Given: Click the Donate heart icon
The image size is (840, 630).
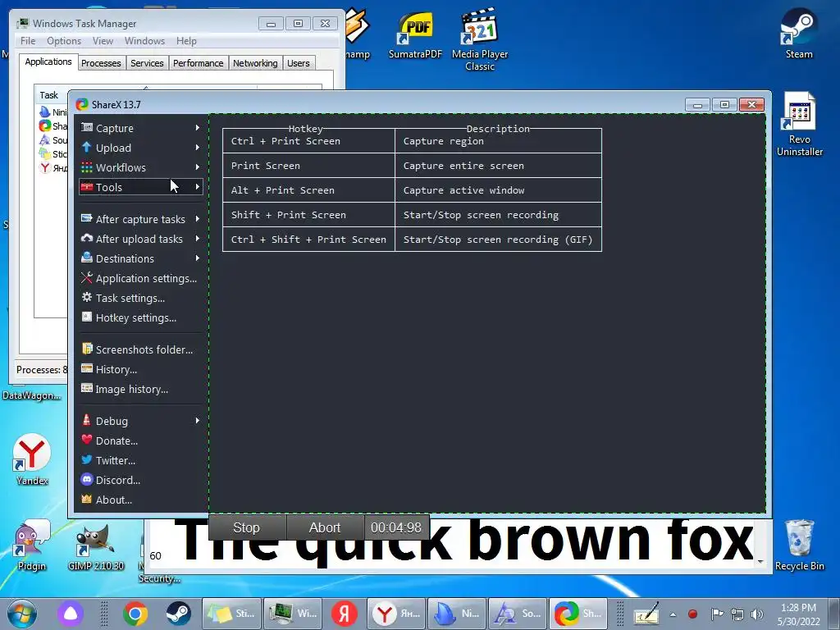Looking at the screenshot, I should 86,440.
